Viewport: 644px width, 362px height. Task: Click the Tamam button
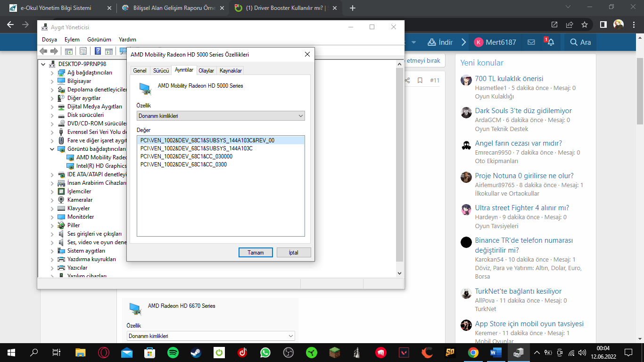tap(256, 253)
